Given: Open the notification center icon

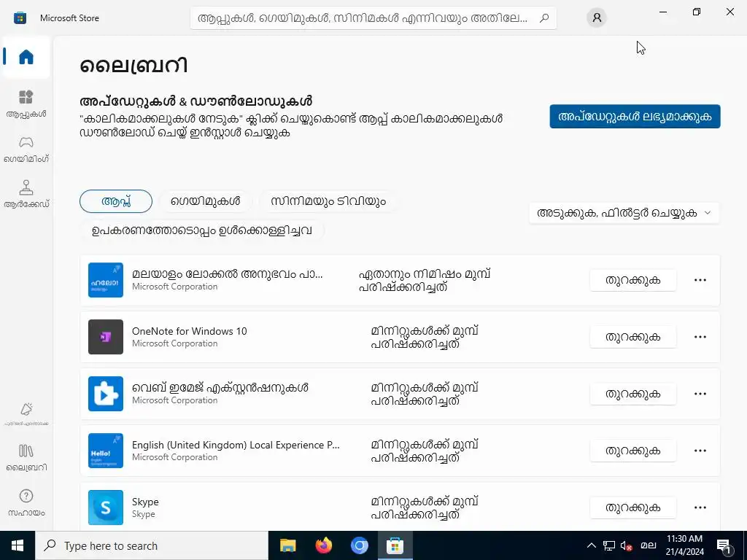Looking at the screenshot, I should (724, 545).
